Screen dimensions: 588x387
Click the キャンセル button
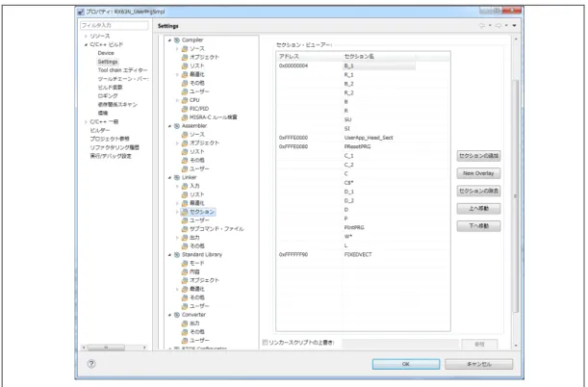[479, 364]
